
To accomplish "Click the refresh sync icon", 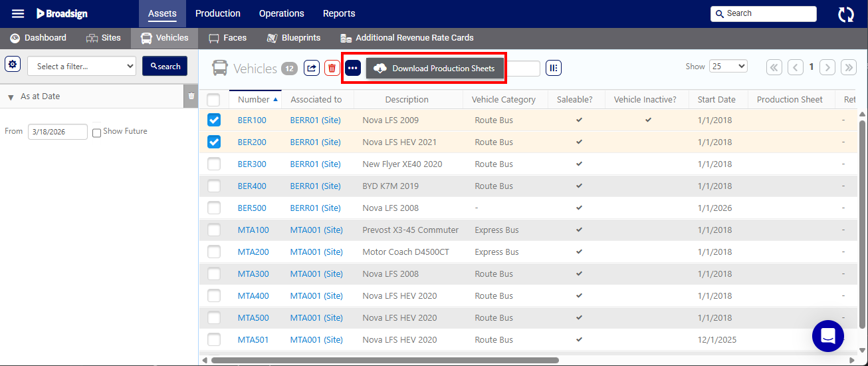I will pos(845,15).
